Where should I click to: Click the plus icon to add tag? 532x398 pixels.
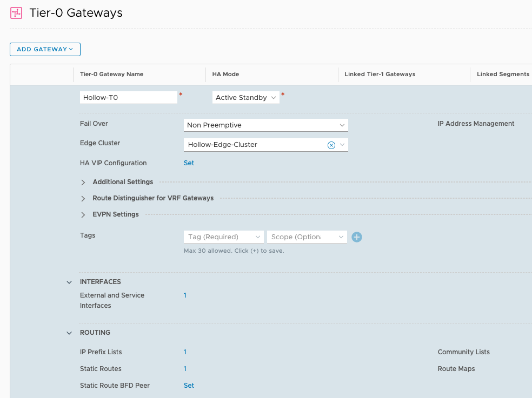tap(356, 237)
